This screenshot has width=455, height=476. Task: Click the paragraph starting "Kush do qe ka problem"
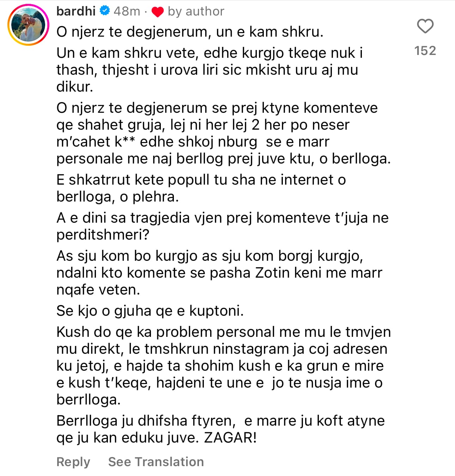tap(223, 366)
